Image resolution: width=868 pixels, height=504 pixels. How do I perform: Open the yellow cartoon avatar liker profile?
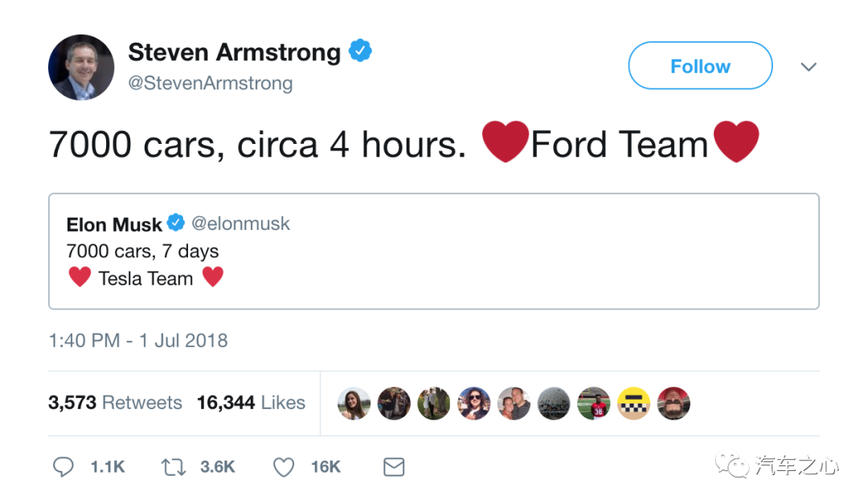point(633,404)
